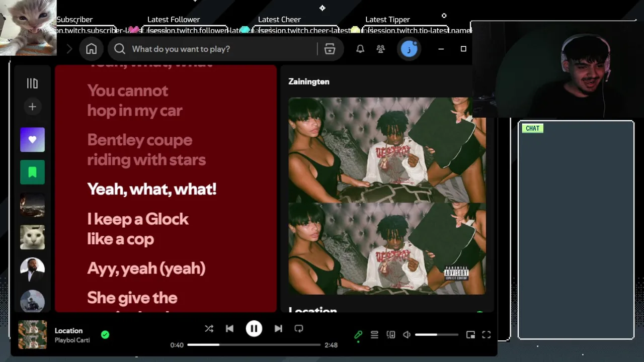The height and width of the screenshot is (362, 644).
Task: Click the CHAT label in the stream overlay
Action: coord(532,128)
